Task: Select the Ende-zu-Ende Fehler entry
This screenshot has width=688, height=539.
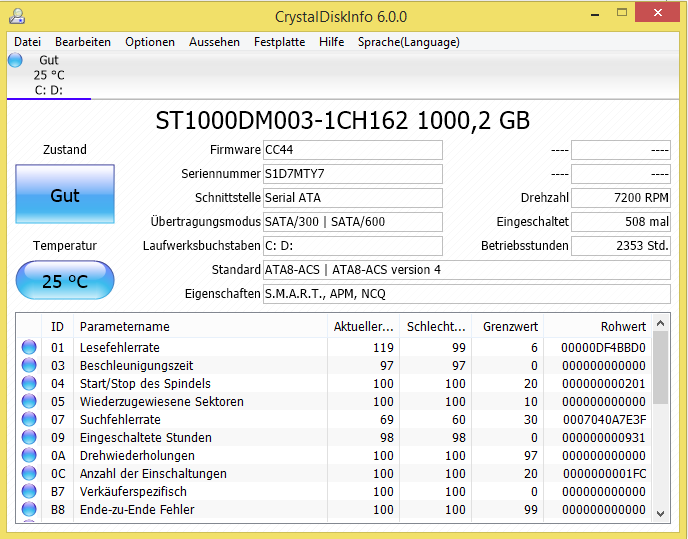Action: click(x=137, y=510)
